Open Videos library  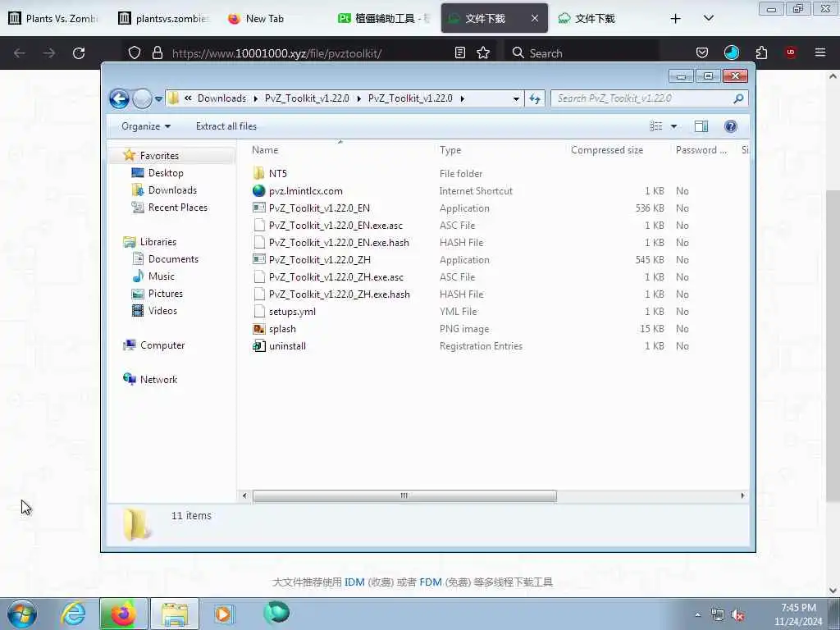click(162, 311)
